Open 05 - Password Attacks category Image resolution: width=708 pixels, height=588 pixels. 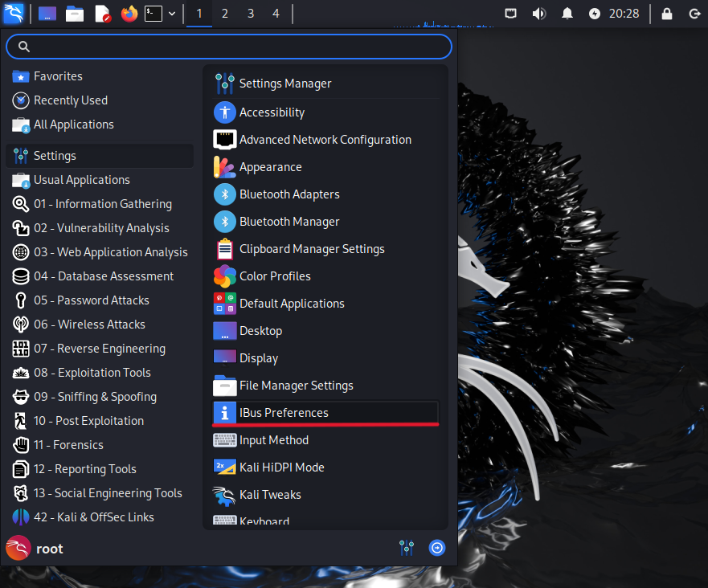pyautogui.click(x=100, y=300)
